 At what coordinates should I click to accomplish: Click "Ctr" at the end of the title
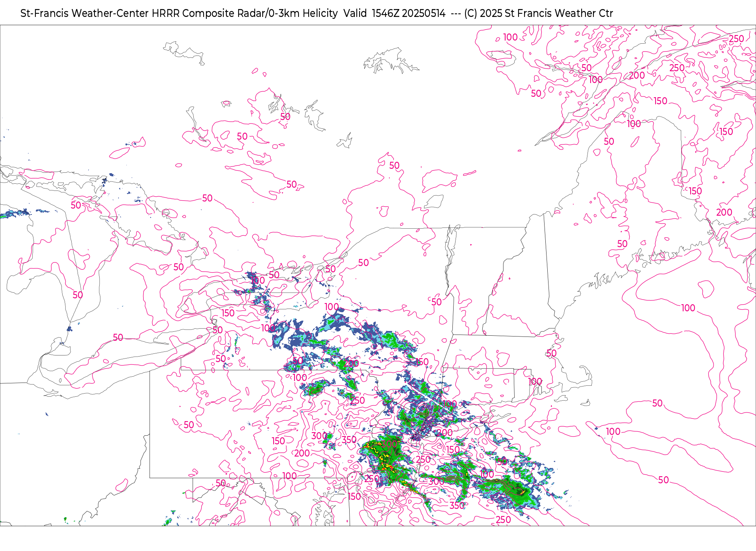(x=606, y=13)
